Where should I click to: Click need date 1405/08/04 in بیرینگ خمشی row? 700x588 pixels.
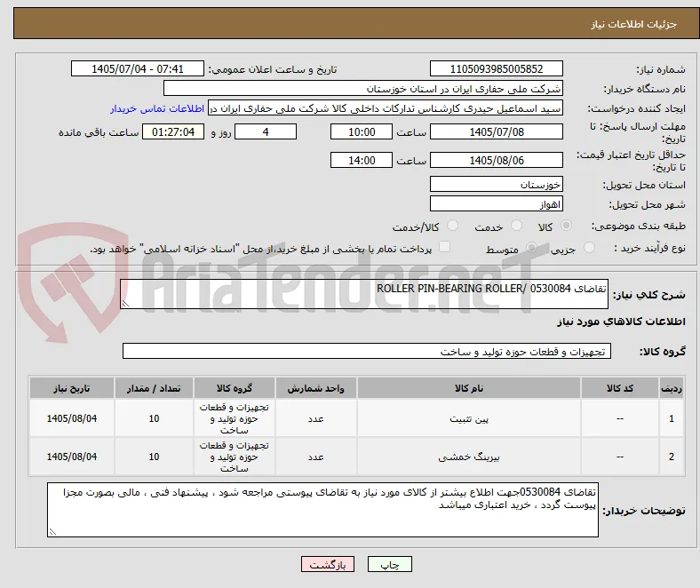point(72,457)
